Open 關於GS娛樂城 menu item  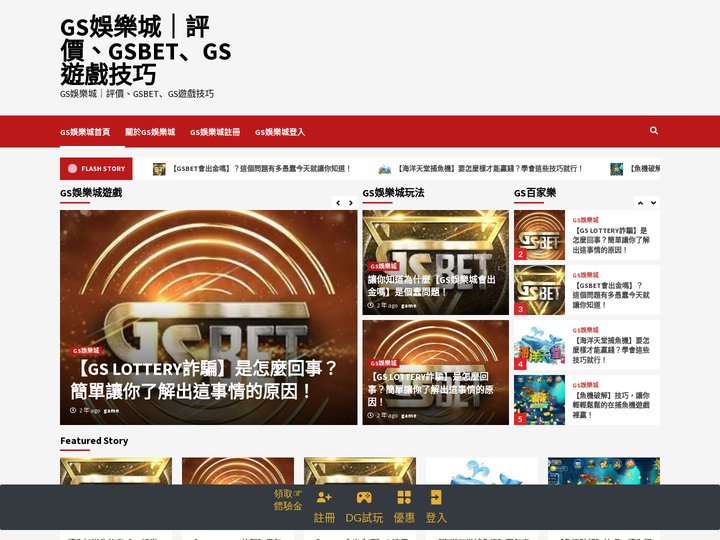(x=150, y=132)
